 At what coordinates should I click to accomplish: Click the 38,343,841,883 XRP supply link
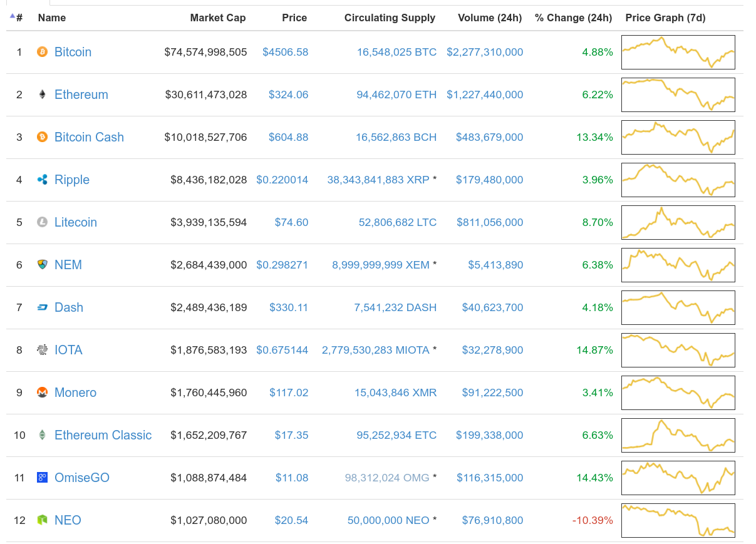tap(378, 180)
